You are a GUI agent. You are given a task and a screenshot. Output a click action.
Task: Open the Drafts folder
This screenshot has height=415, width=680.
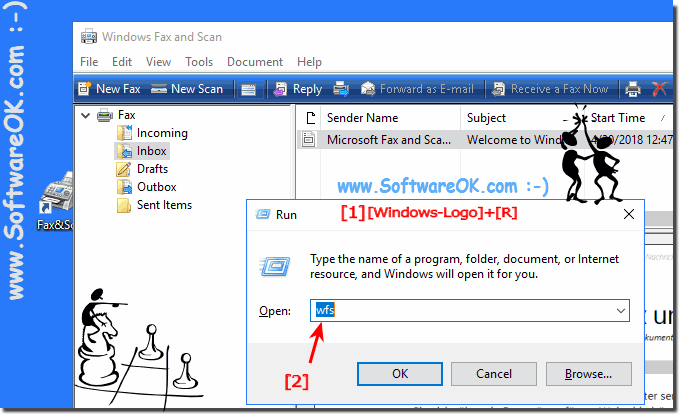pos(152,169)
